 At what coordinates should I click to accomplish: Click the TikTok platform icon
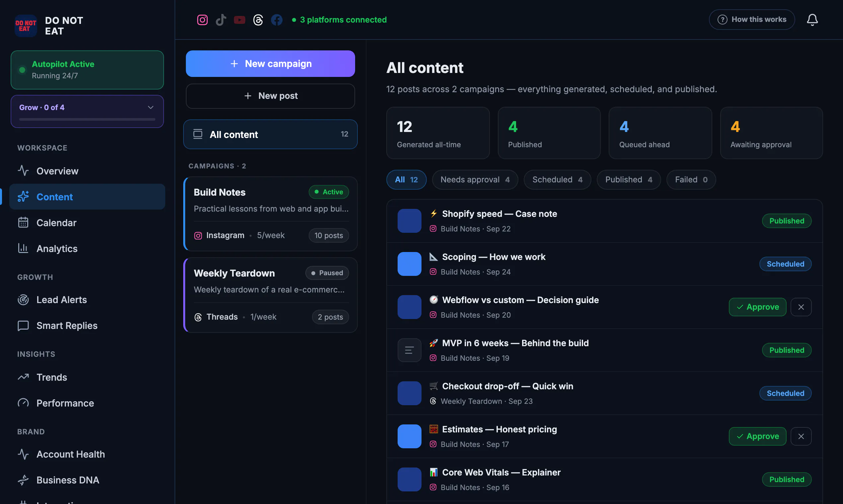221,20
